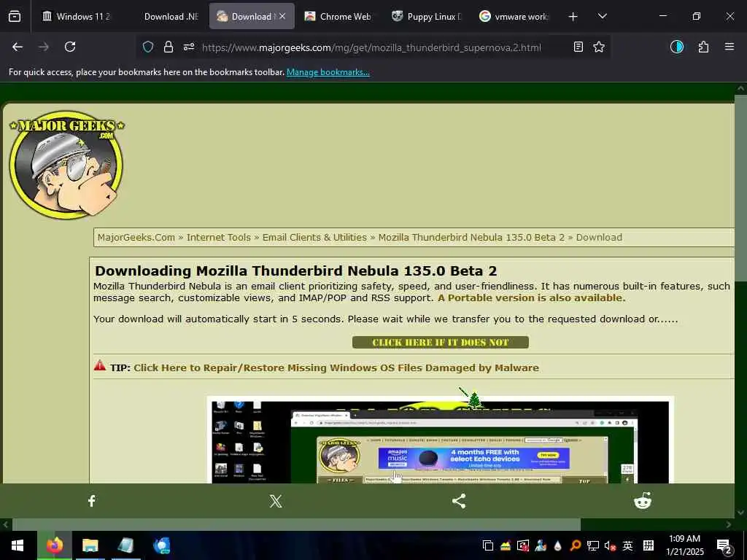This screenshot has height=560, width=747.
Task: Open the Portable version is also available link
Action: [531, 298]
